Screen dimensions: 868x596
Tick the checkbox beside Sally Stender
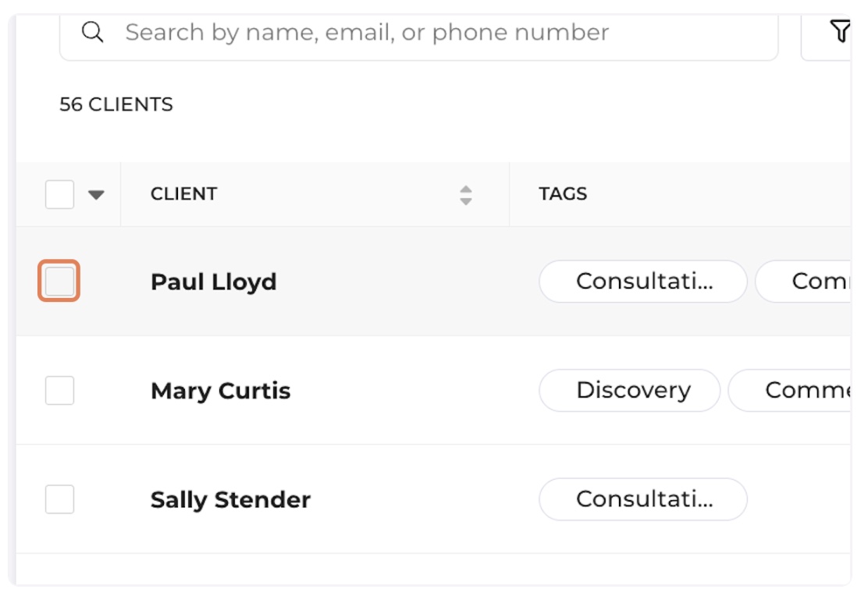click(x=60, y=499)
